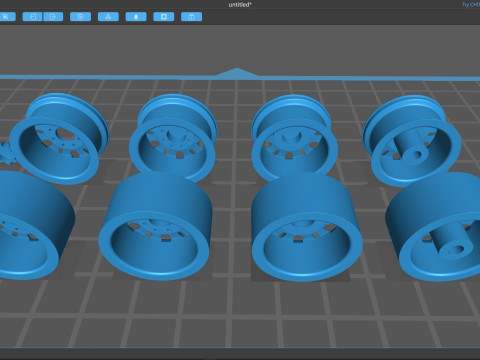480x360 pixels.
Task: Click the square dig-hole toolbar icon
Action: tap(164, 17)
